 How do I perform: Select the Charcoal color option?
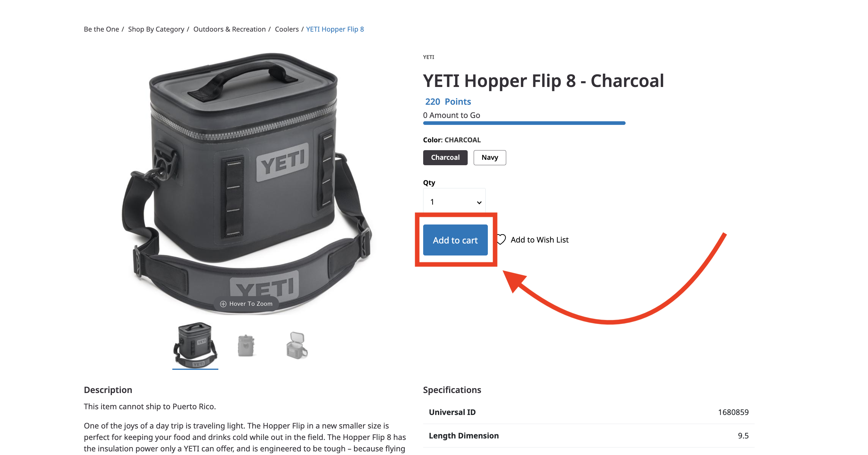445,157
